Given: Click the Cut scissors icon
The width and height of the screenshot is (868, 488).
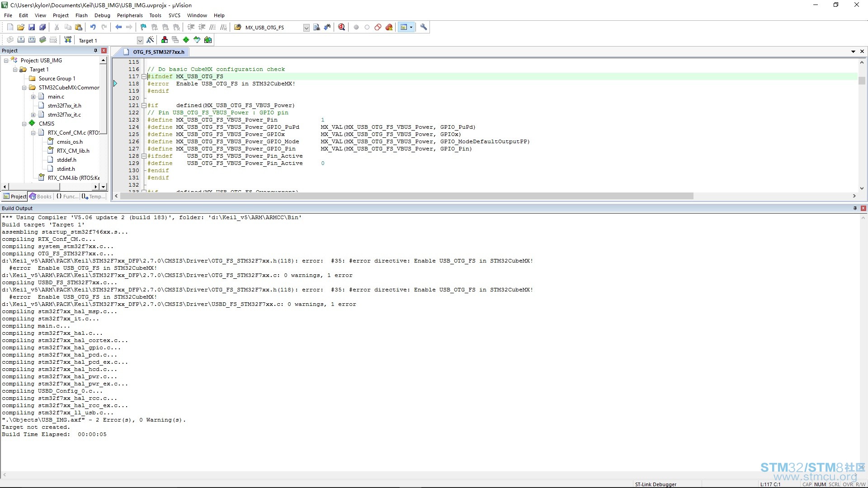Looking at the screenshot, I should pyautogui.click(x=57, y=27).
